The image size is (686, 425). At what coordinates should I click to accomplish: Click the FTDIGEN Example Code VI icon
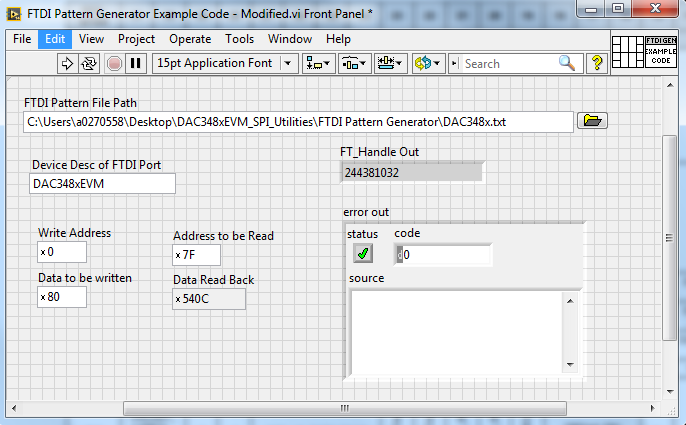point(661,52)
